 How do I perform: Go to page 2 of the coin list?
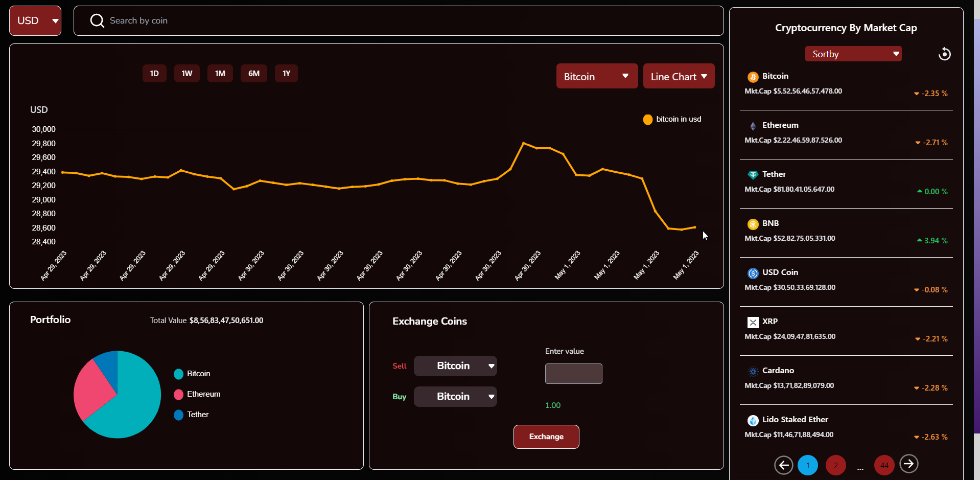tap(835, 465)
